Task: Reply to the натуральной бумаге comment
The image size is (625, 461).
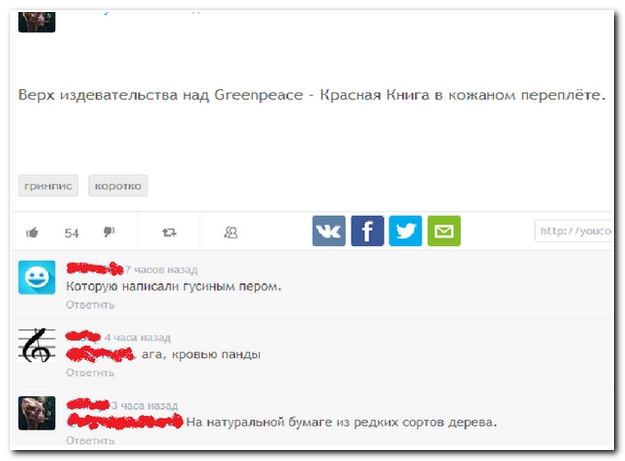Action: [x=90, y=440]
